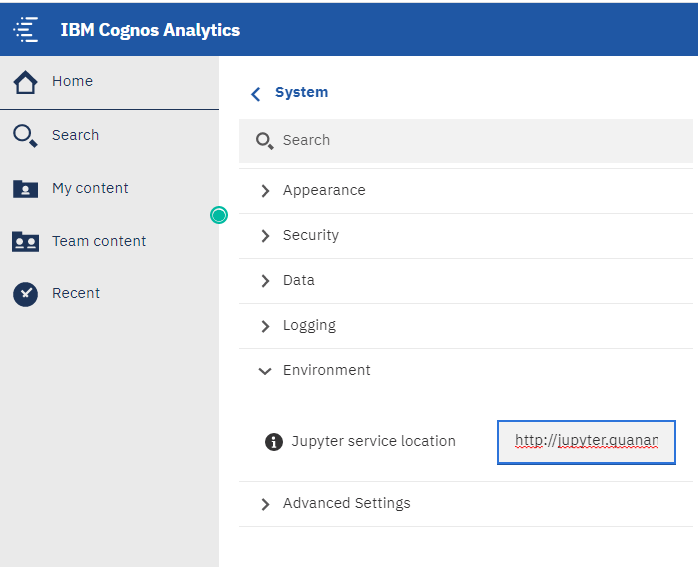
Task: Click the My content folder icon
Action: (25, 189)
